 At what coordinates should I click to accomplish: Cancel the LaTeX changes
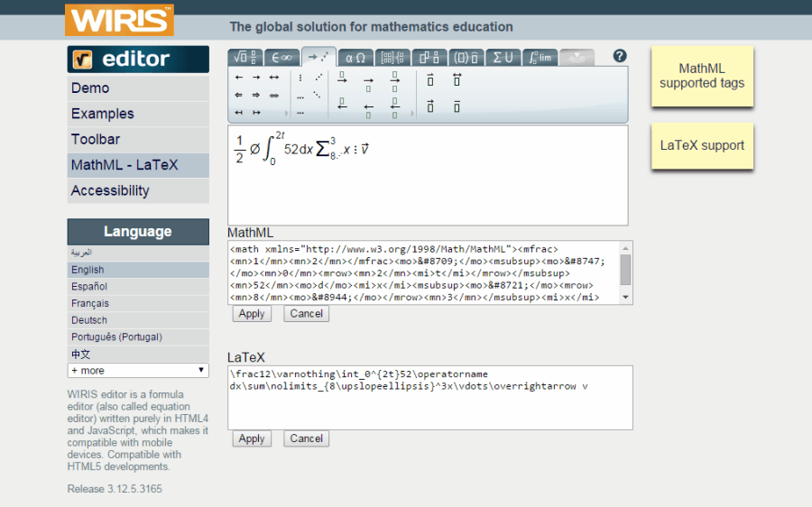click(x=306, y=438)
